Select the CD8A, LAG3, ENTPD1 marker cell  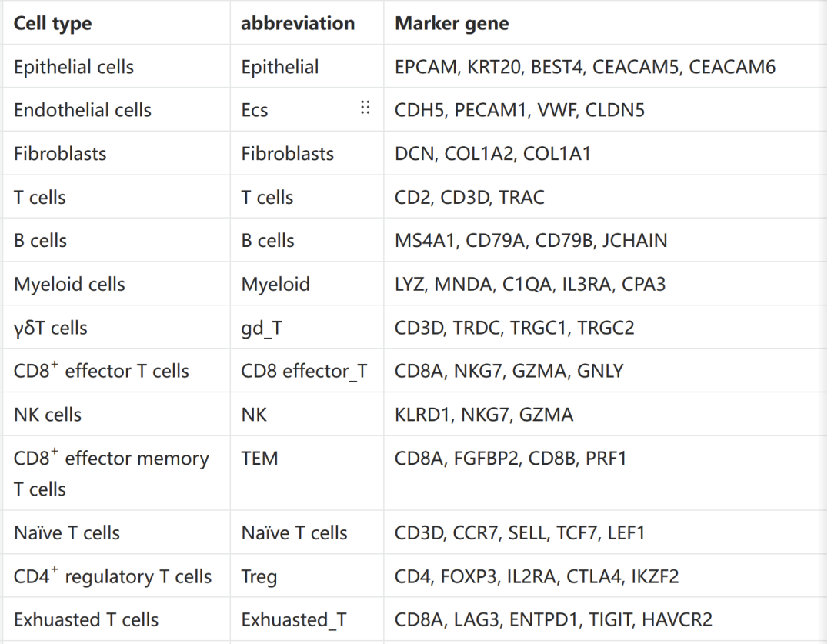click(x=553, y=619)
